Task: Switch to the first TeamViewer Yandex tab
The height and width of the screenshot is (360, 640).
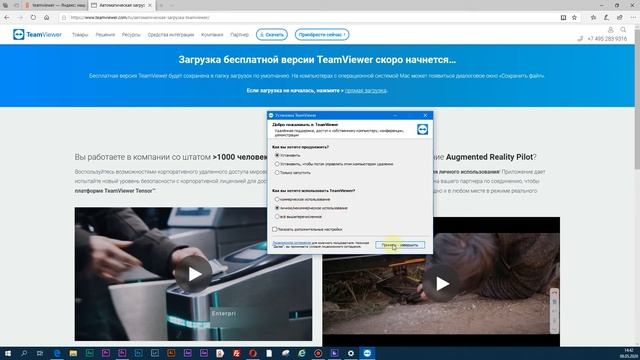Action: click(x=55, y=5)
